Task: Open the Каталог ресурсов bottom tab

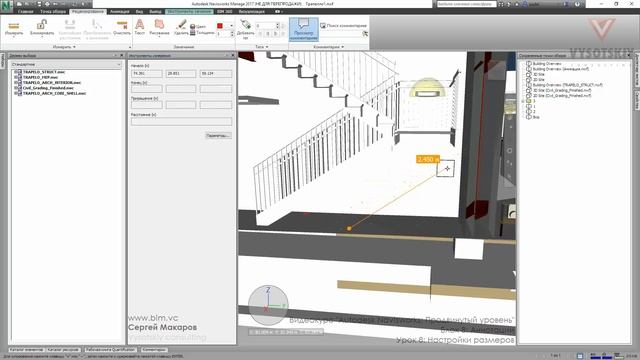Action: point(63,350)
